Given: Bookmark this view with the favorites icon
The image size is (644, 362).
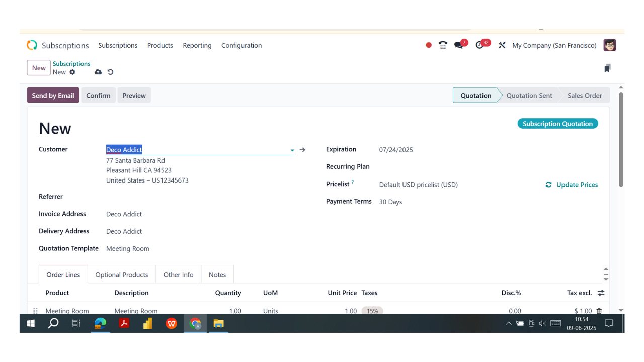Looking at the screenshot, I should [x=607, y=67].
